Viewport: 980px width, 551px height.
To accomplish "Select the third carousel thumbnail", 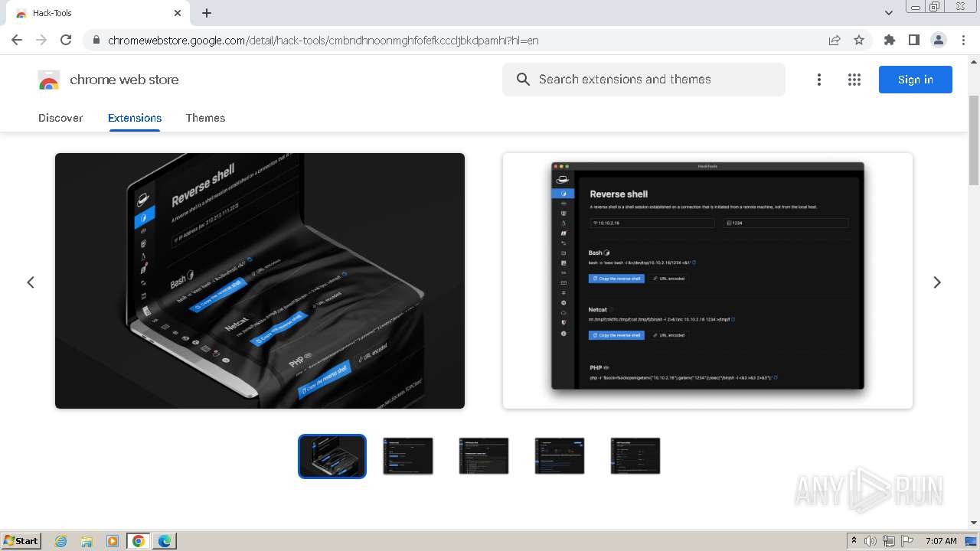I will tap(484, 456).
